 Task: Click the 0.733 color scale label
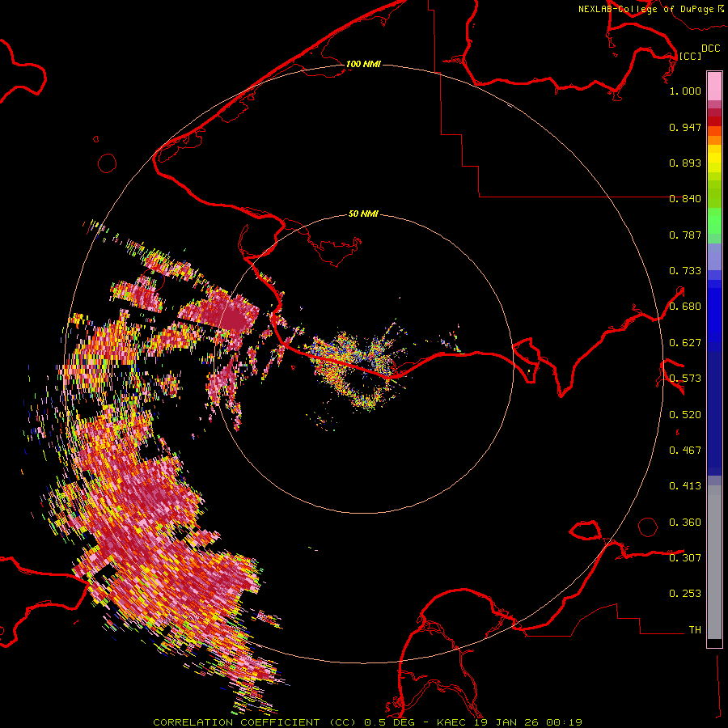point(685,271)
